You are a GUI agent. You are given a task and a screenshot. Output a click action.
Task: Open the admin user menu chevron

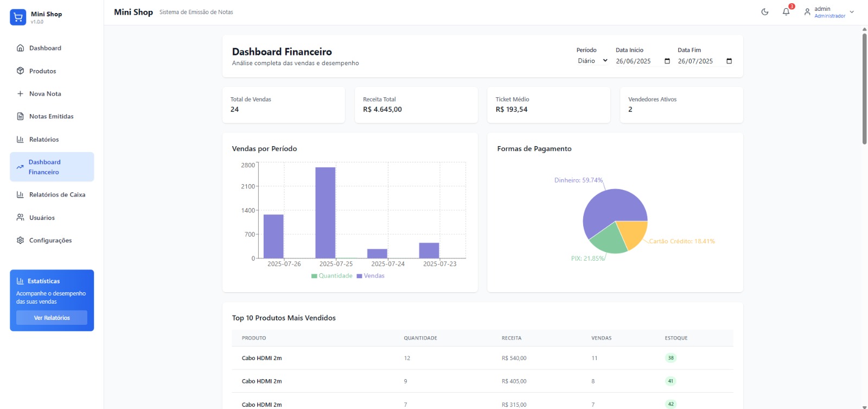tap(852, 12)
